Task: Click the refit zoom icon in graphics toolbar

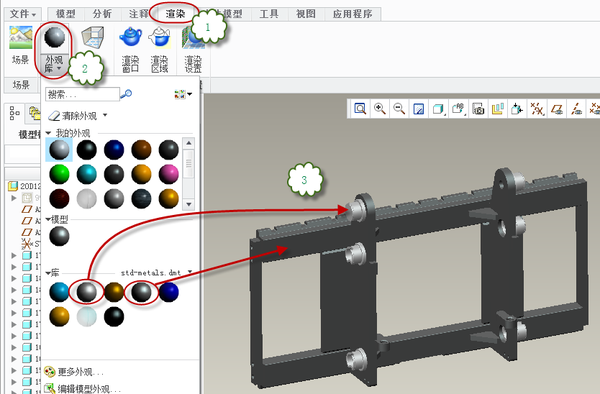Action: click(x=360, y=109)
